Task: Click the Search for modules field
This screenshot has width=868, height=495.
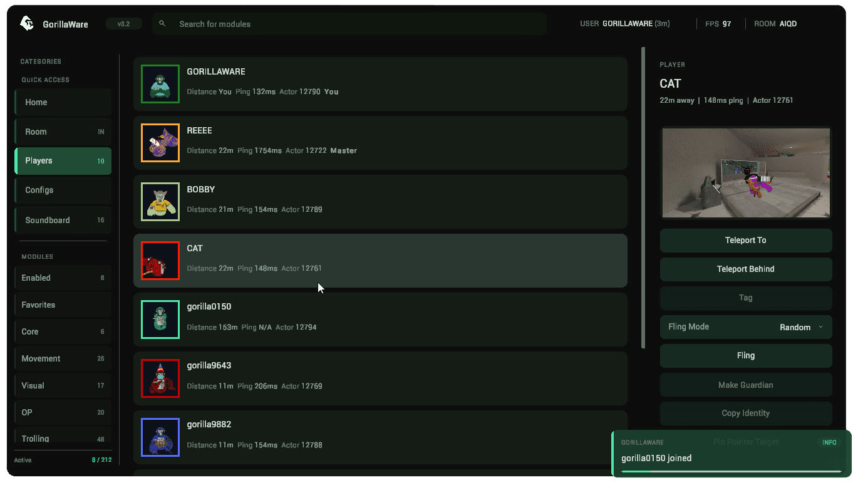Action: pos(349,24)
